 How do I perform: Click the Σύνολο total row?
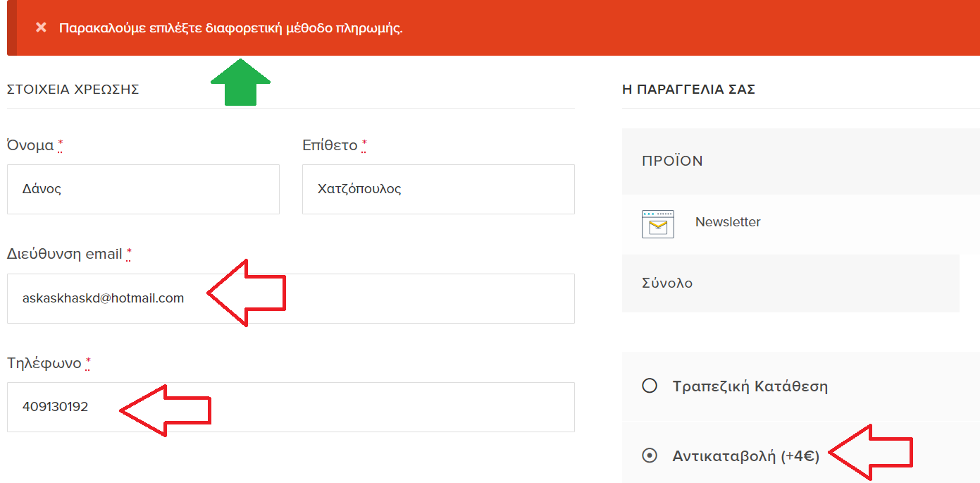pos(667,283)
